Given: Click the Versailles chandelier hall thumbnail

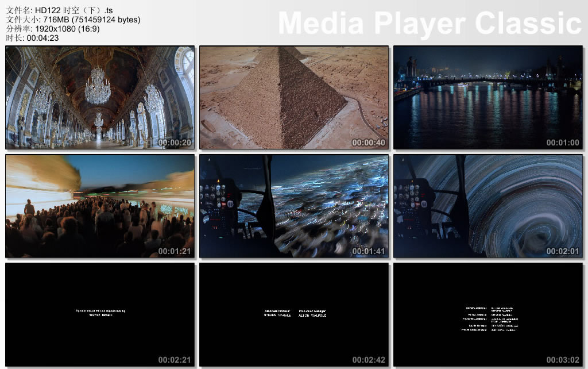Looking at the screenshot, I should 100,97.
